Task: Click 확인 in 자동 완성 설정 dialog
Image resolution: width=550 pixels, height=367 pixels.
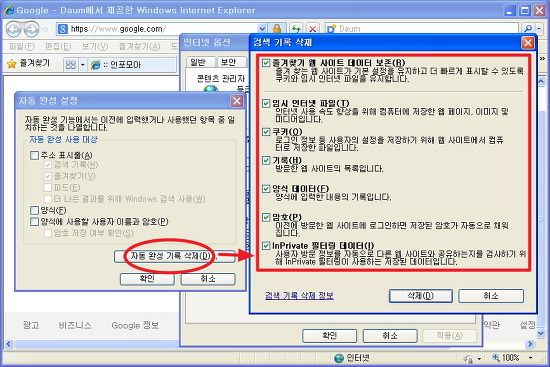Action: (x=147, y=279)
